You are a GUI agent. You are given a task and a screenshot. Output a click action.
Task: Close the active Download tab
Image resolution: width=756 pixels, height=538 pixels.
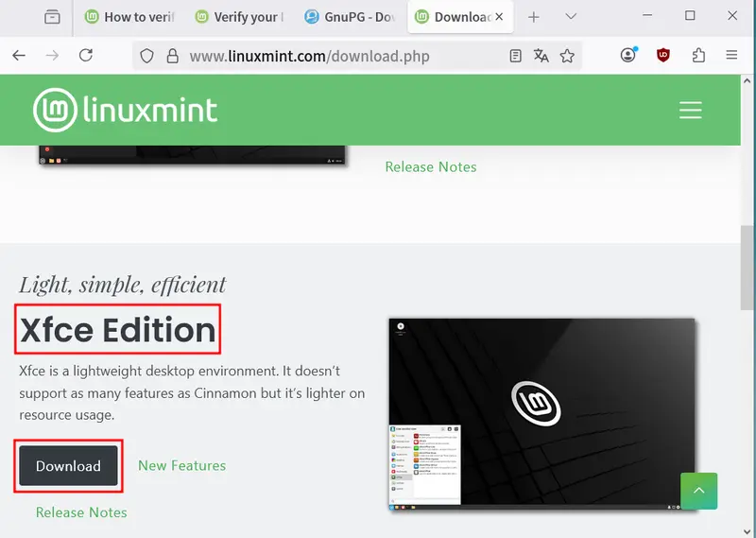coord(500,17)
